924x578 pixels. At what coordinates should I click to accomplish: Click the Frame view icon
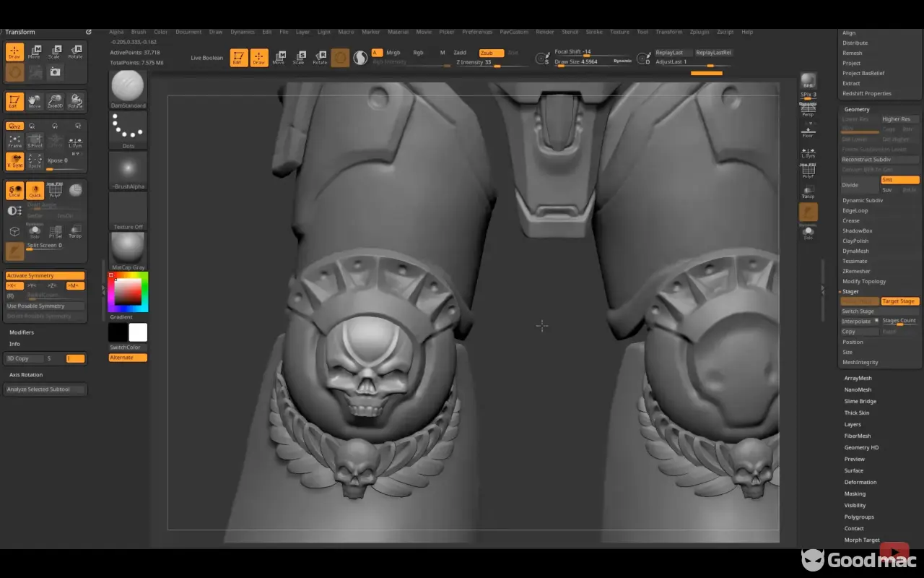click(x=14, y=141)
